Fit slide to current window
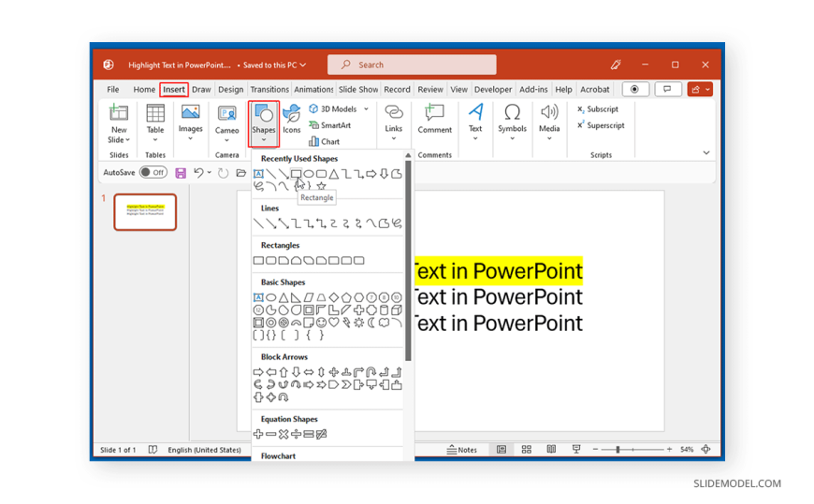This screenshot has height=504, width=814. pos(706,450)
